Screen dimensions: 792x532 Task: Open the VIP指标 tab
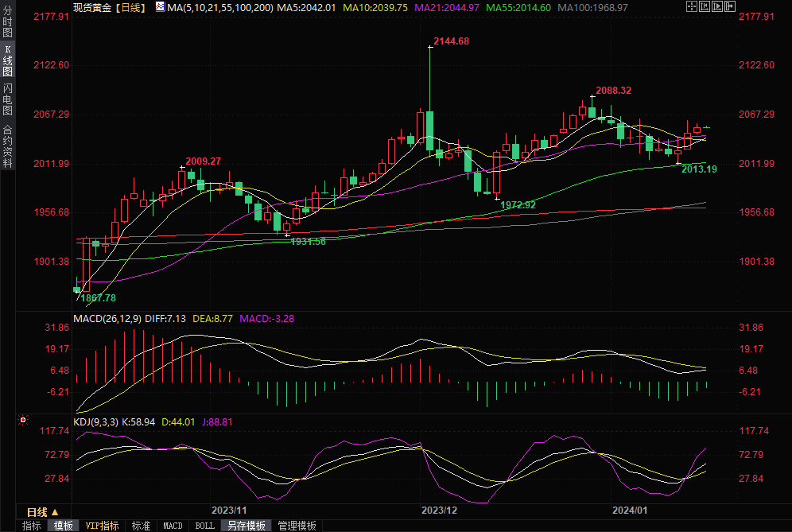point(103,526)
